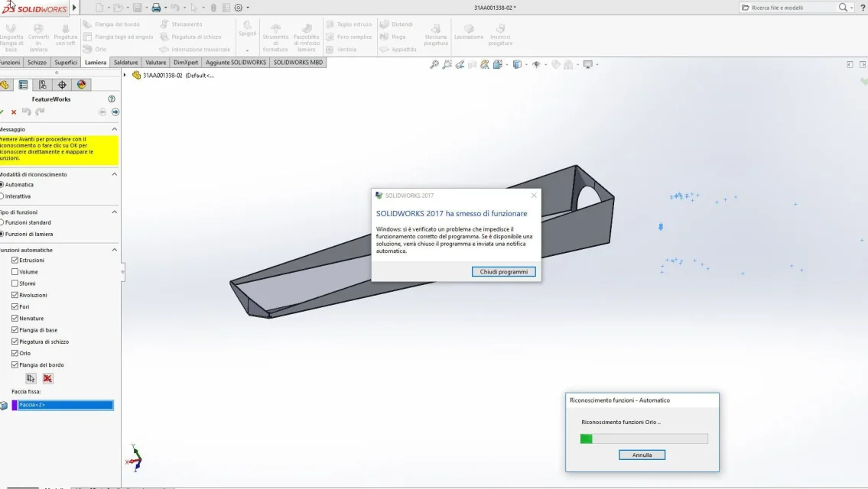Click the next arrow in FeatureWorks panel
The height and width of the screenshot is (489, 868).
(115, 112)
